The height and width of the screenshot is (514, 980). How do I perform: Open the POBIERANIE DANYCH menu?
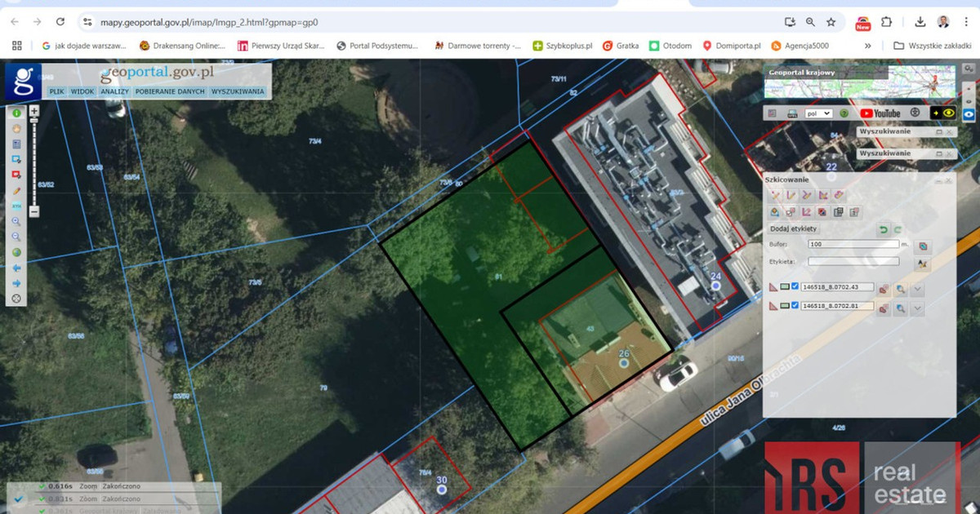click(x=170, y=91)
